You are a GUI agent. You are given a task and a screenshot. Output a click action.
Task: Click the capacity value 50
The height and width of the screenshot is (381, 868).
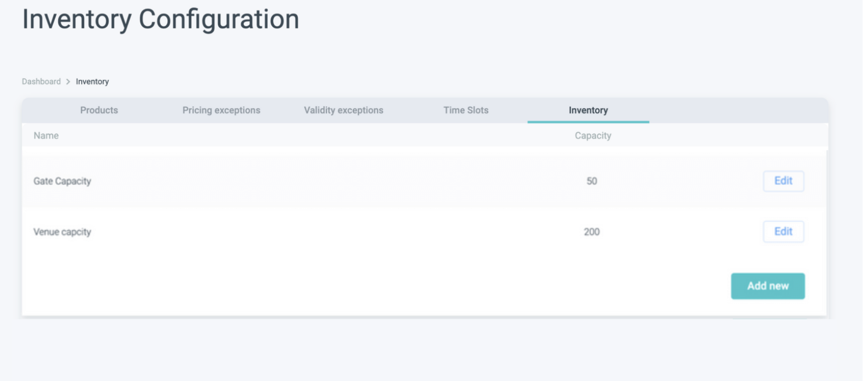[591, 181]
